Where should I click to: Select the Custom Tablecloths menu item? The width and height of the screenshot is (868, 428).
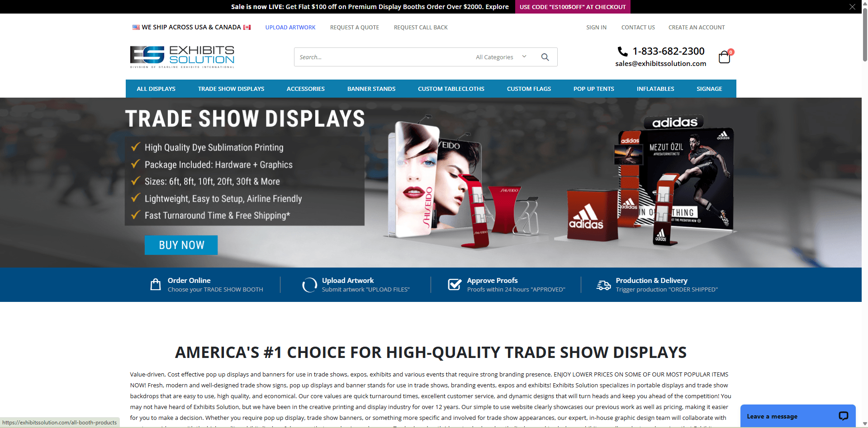[x=451, y=89]
